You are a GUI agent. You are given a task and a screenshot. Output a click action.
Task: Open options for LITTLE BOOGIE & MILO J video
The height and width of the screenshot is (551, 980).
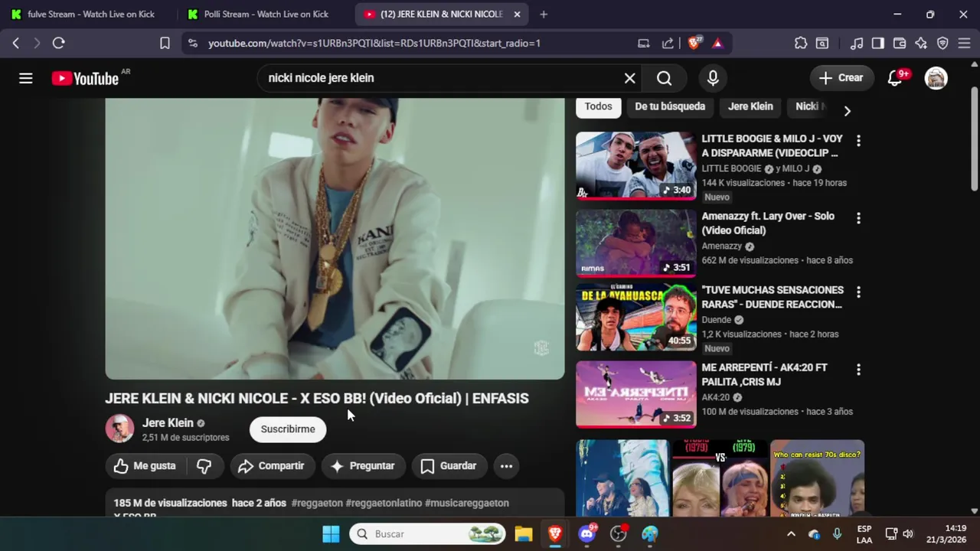(858, 141)
